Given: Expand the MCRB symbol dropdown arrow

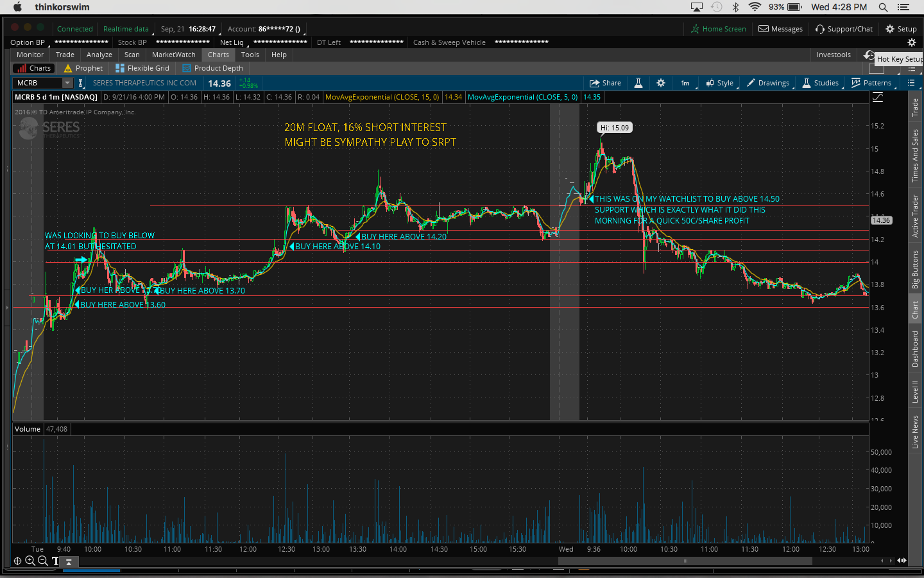Looking at the screenshot, I should tap(67, 83).
